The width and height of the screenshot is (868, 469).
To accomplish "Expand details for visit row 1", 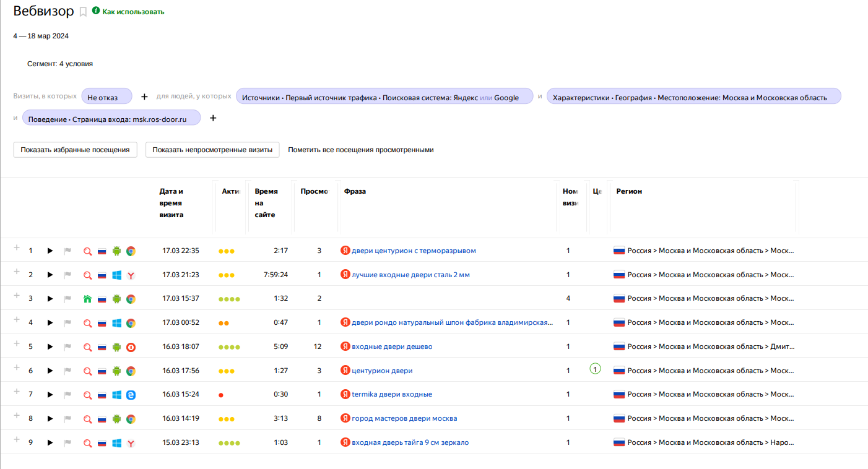I will click(x=17, y=247).
